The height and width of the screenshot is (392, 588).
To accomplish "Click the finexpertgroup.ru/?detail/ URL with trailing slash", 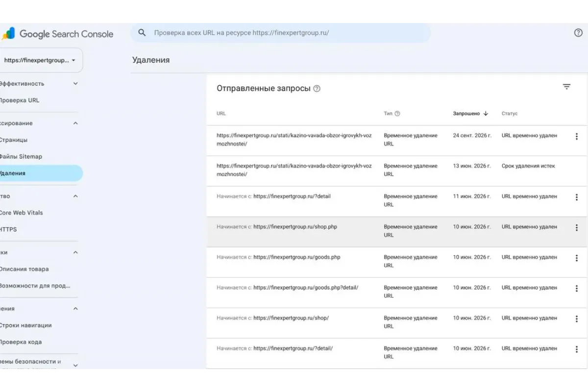I will pos(293,348).
